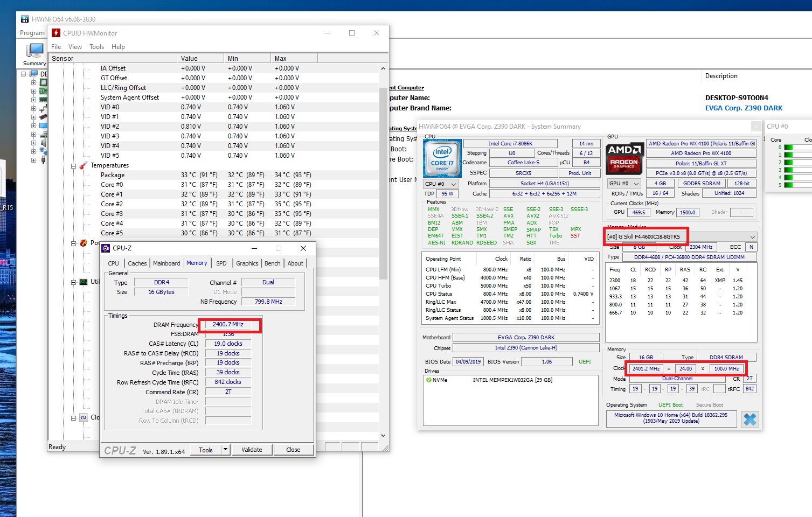Click the Validate button in CPU-Z

click(252, 450)
